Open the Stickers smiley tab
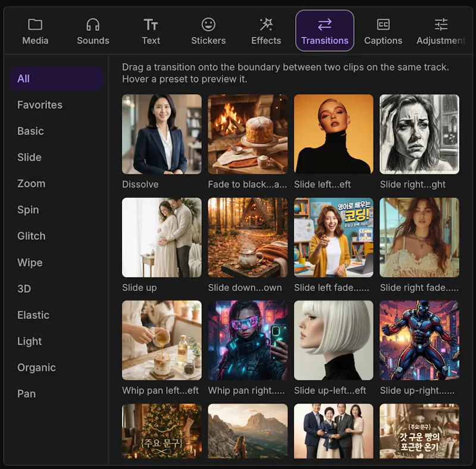 209,32
